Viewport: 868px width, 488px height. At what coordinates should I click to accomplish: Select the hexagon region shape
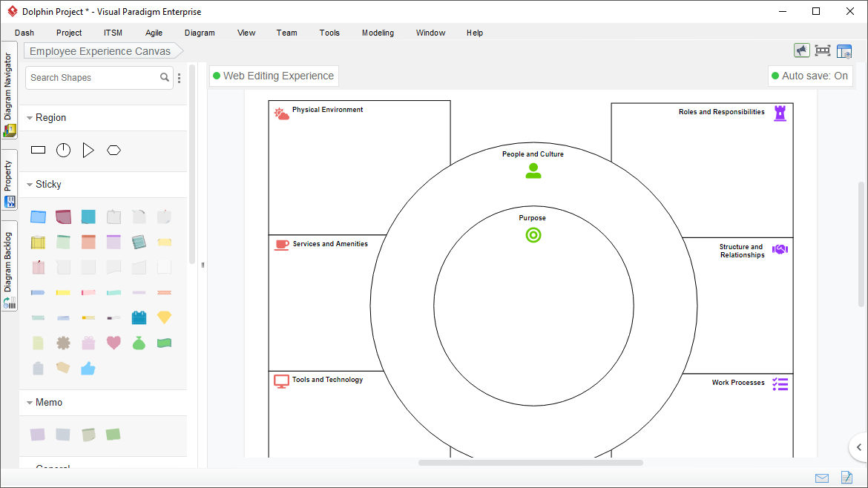pos(114,150)
